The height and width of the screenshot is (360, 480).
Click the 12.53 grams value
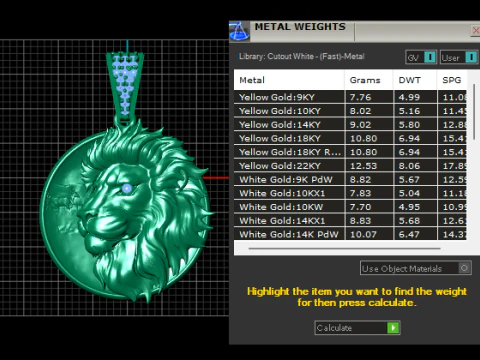[x=363, y=166]
